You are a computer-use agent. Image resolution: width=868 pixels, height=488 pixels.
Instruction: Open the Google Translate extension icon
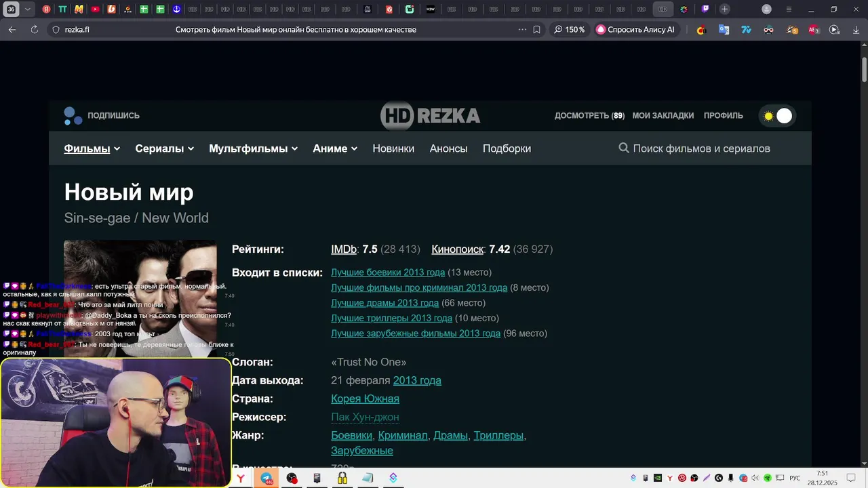724,30
